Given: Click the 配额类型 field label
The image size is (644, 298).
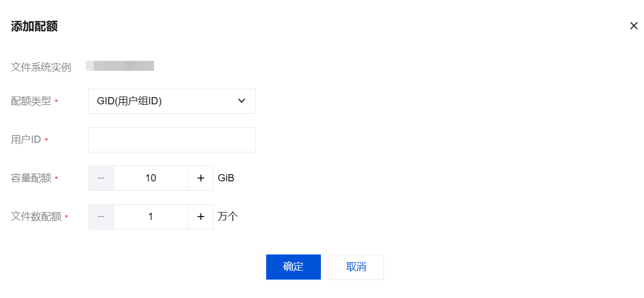Looking at the screenshot, I should pos(31,101).
